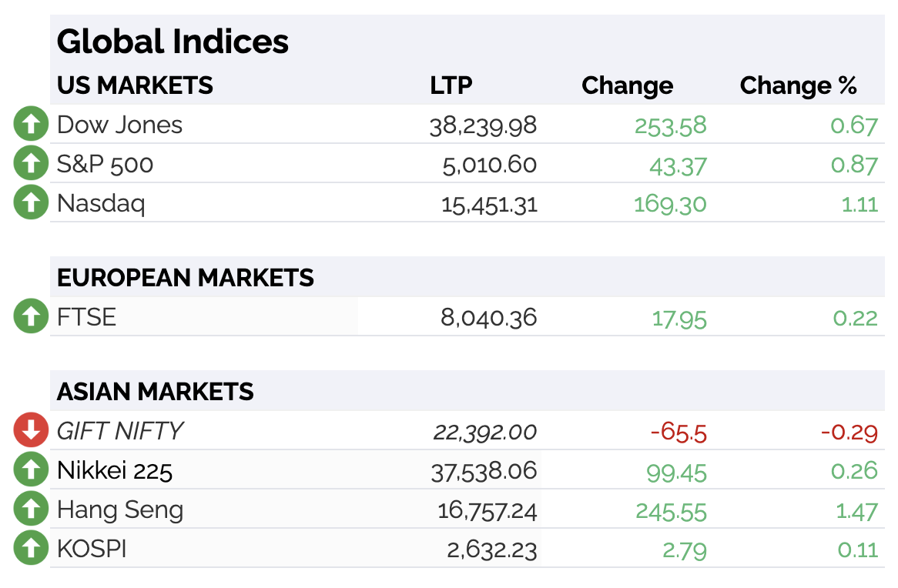Click the KOSPI up arrow icon

point(31,548)
